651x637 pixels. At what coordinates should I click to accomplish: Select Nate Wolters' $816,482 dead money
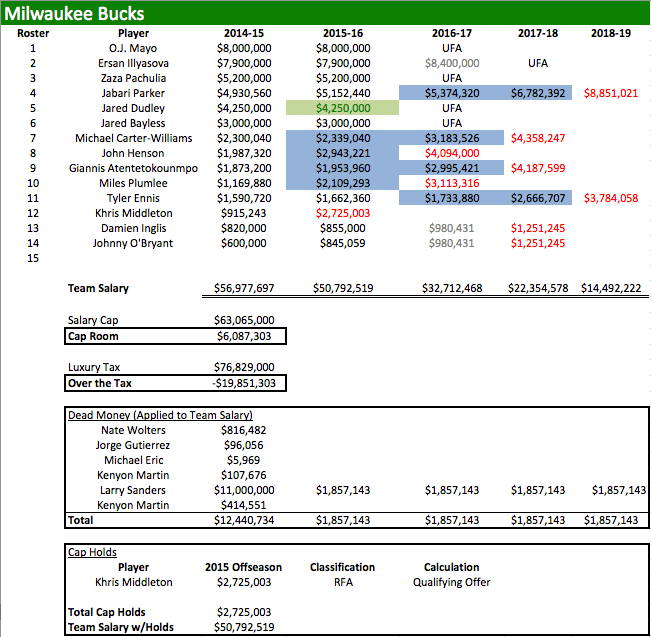(x=243, y=430)
